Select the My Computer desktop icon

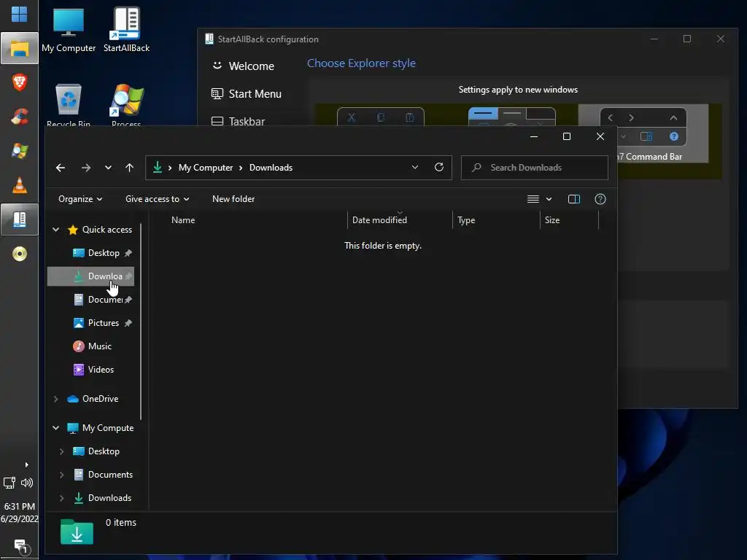69,29
